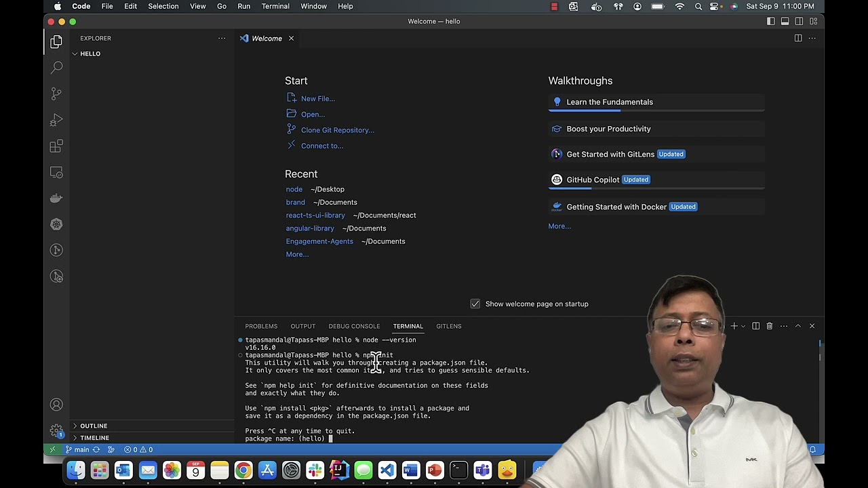Switch to the PROBLEMS tab
The image size is (868, 488).
coord(261,326)
